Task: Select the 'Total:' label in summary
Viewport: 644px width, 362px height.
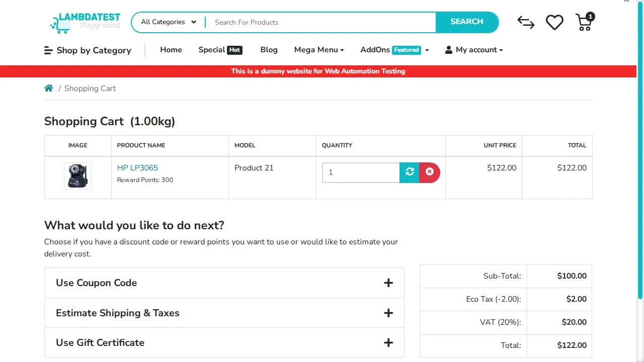Action: pos(511,345)
